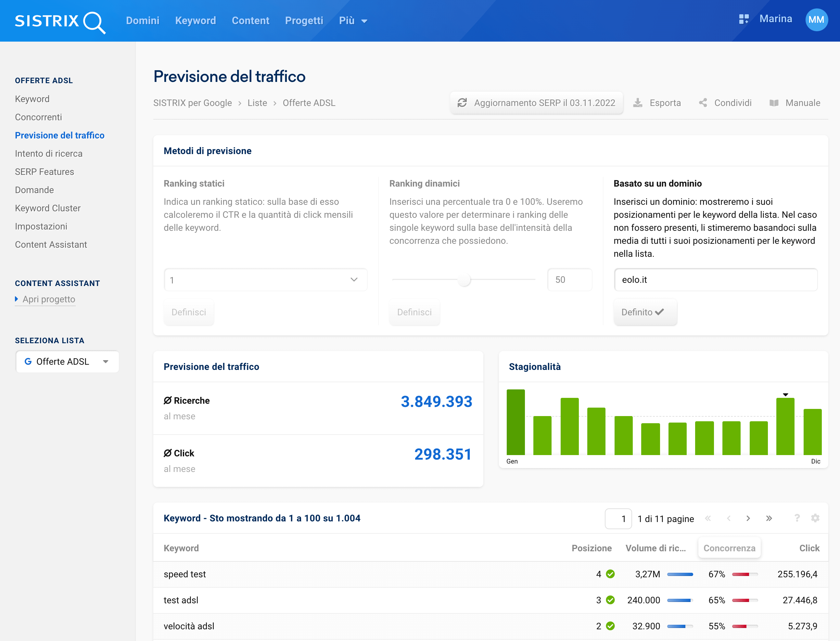
Task: Click the dynamic ranking slider handle
Action: click(x=464, y=280)
